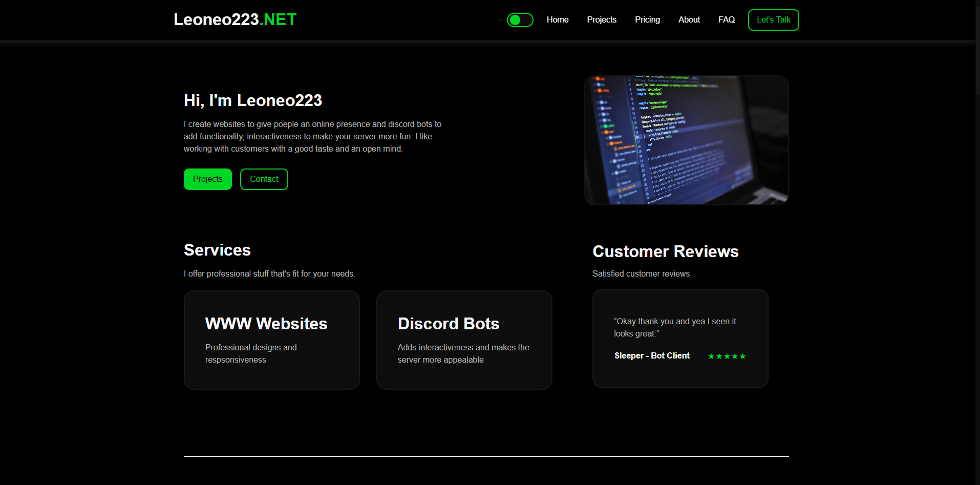
Task: Click the green Projects button in hero
Action: (x=207, y=179)
